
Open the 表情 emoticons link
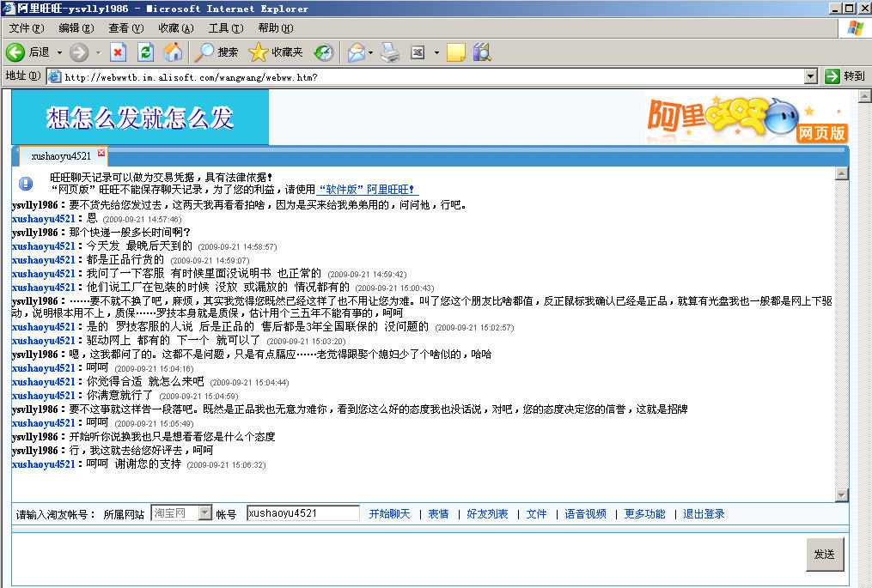point(438,514)
